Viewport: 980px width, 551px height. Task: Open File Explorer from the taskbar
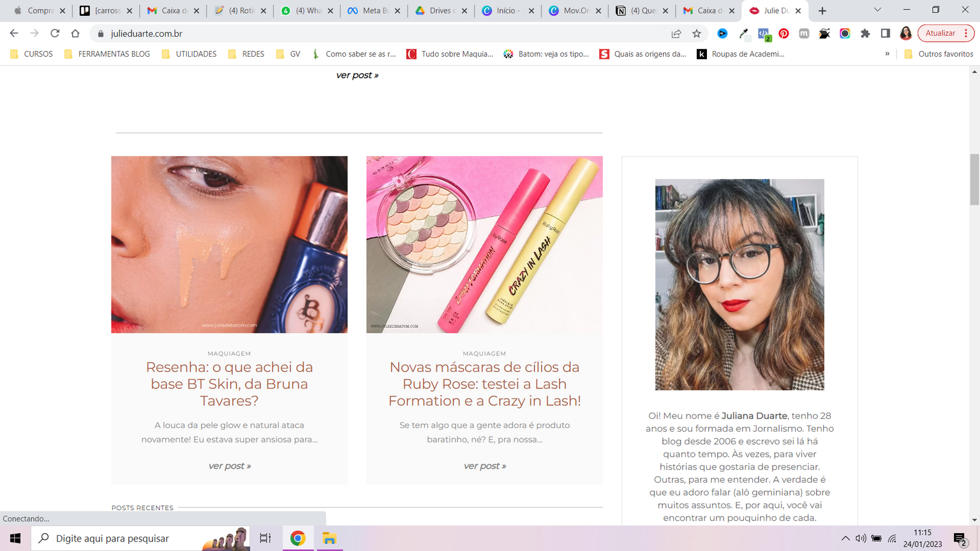coord(329,538)
